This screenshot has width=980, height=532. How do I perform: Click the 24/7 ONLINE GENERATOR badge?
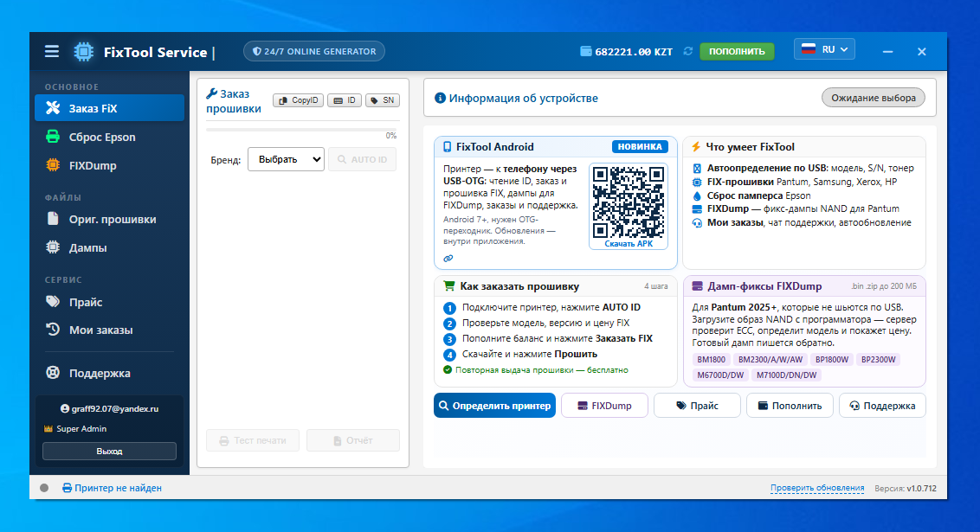coord(313,51)
